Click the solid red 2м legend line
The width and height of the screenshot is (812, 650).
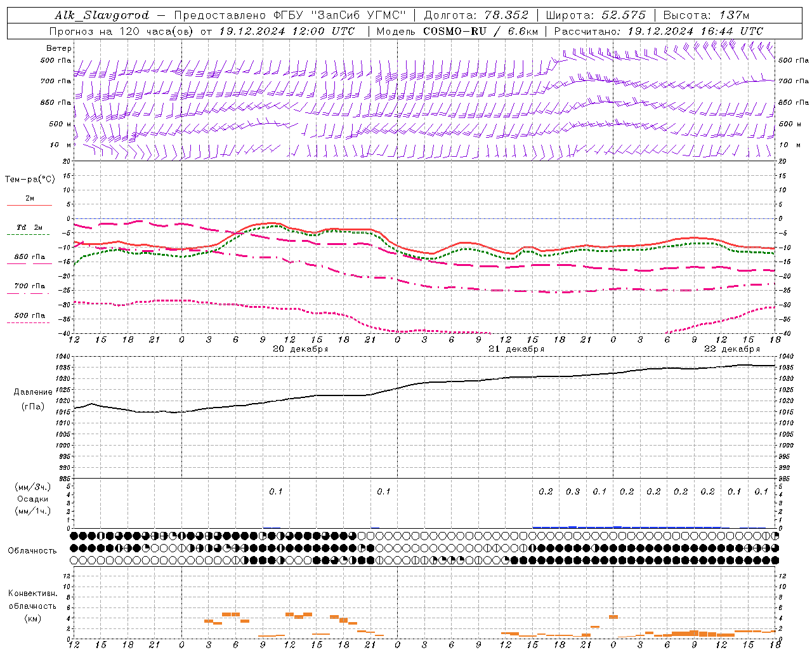[x=29, y=205]
